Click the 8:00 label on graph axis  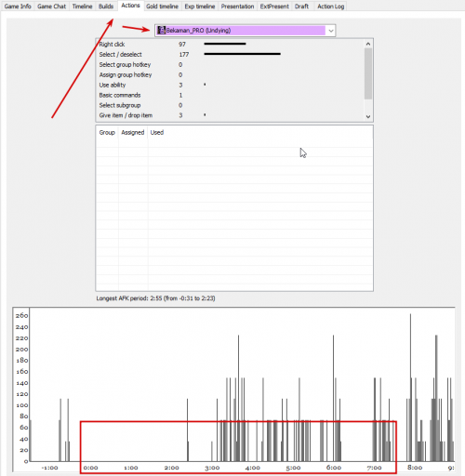pos(415,468)
